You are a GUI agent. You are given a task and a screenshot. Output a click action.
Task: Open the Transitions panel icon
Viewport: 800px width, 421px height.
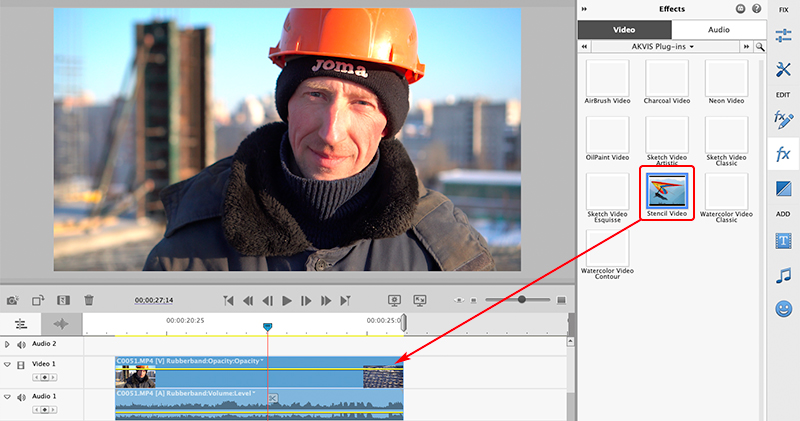point(783,188)
